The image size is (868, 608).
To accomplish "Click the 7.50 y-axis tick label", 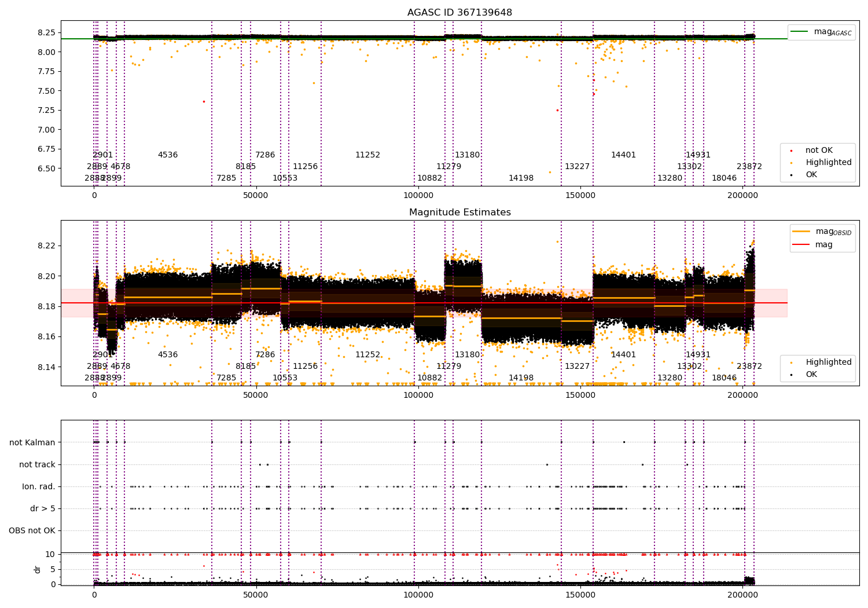I will click(x=46, y=91).
